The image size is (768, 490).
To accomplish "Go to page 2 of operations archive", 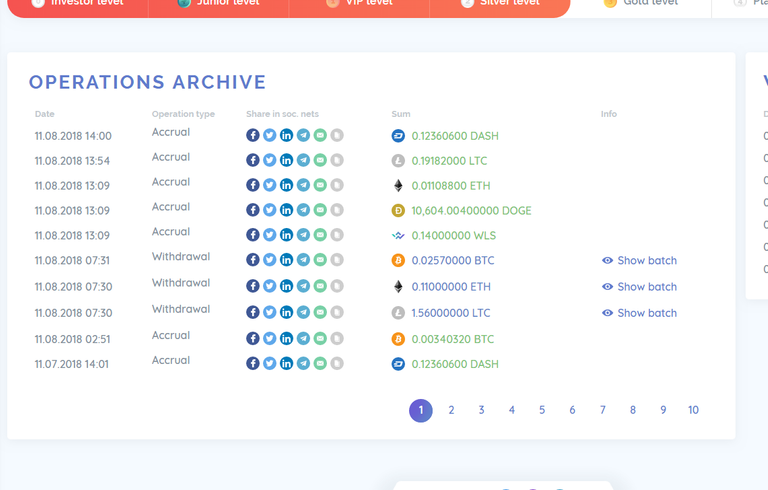I will tap(451, 410).
